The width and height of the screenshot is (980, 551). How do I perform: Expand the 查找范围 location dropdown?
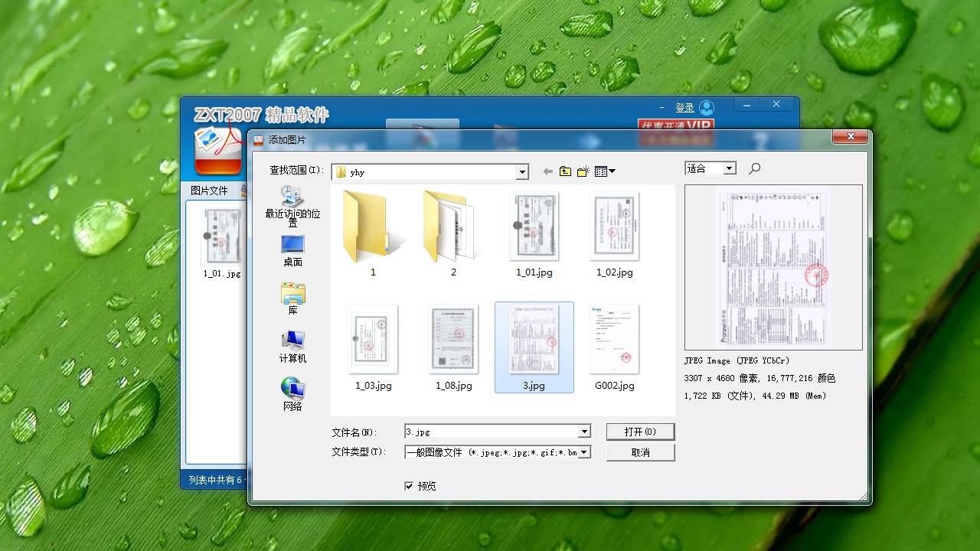tap(524, 171)
